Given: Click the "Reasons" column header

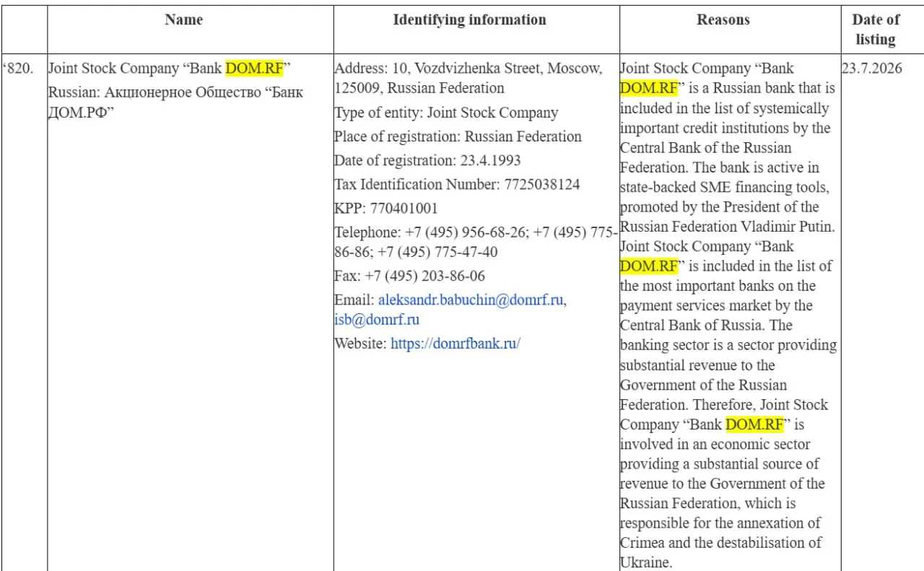Looking at the screenshot, I should (x=723, y=20).
